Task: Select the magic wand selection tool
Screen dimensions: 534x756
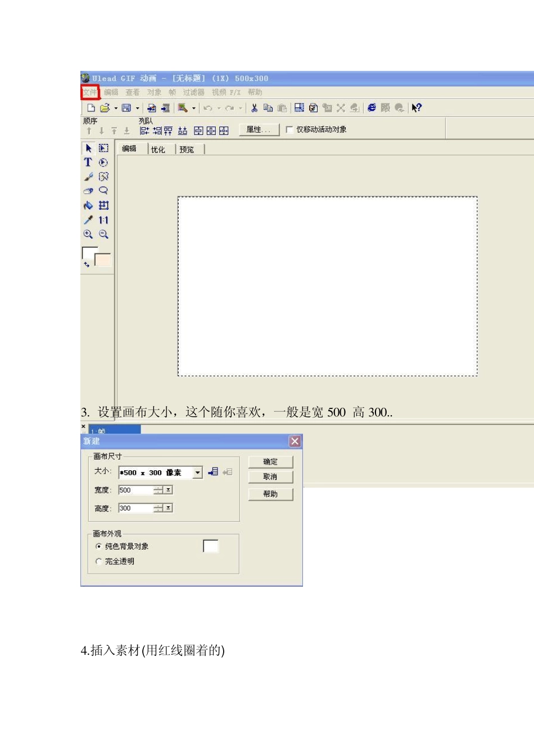Action: coord(103,177)
